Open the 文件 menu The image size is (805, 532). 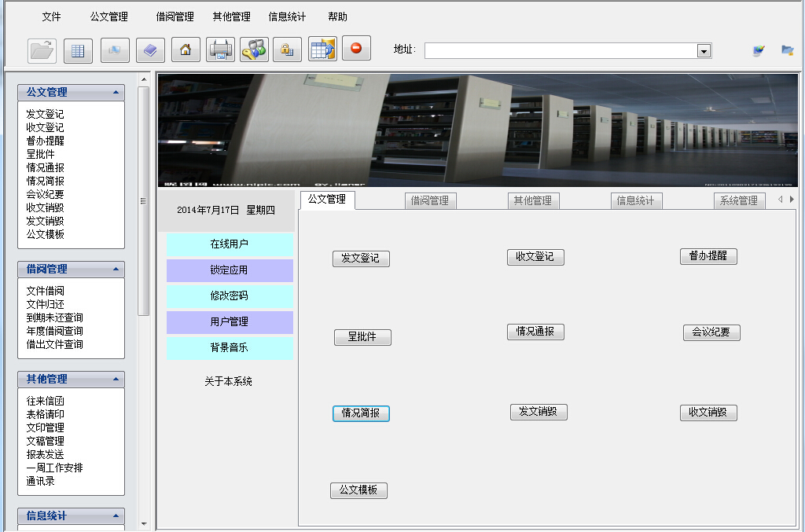[51, 17]
